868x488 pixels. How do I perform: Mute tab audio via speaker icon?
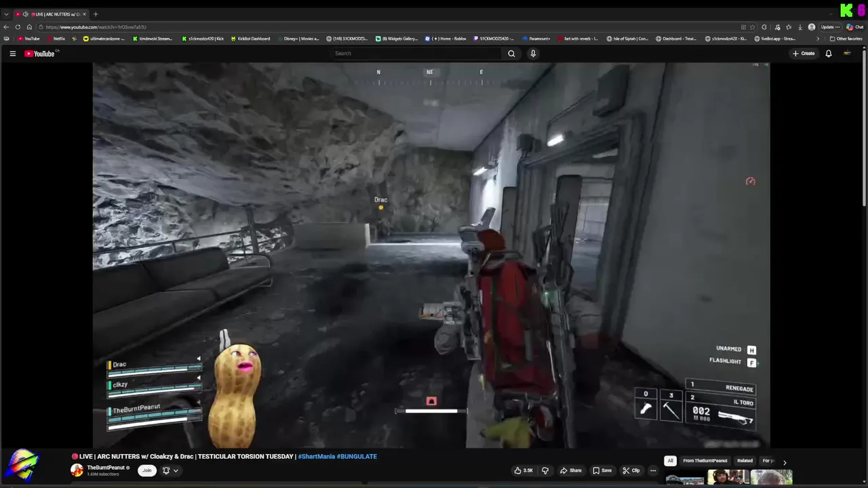(x=26, y=14)
